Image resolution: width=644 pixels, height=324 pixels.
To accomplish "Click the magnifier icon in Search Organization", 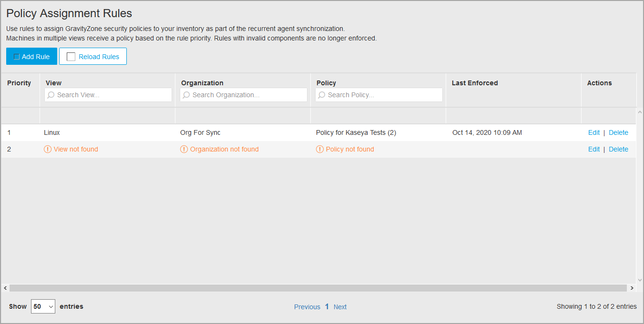I will coord(186,95).
